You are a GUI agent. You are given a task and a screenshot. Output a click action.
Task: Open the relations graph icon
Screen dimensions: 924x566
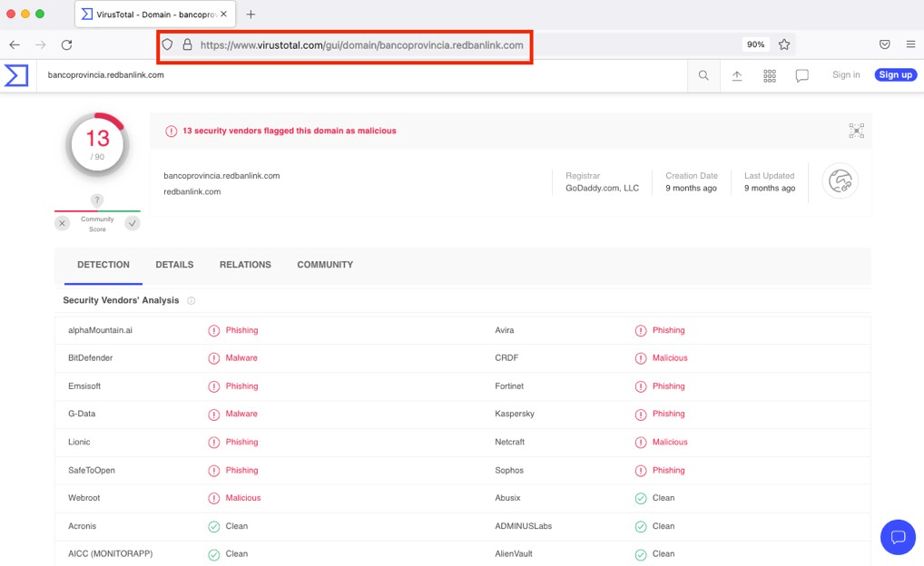pos(856,131)
